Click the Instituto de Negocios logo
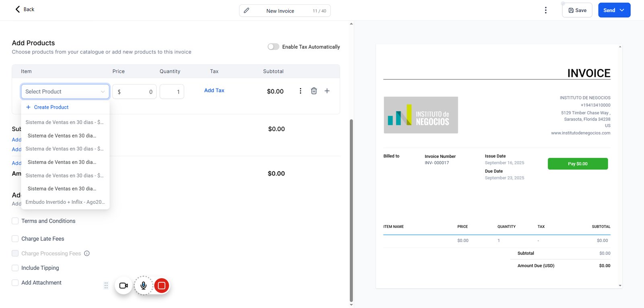Viewport: 644px width, 308px height. (421, 115)
